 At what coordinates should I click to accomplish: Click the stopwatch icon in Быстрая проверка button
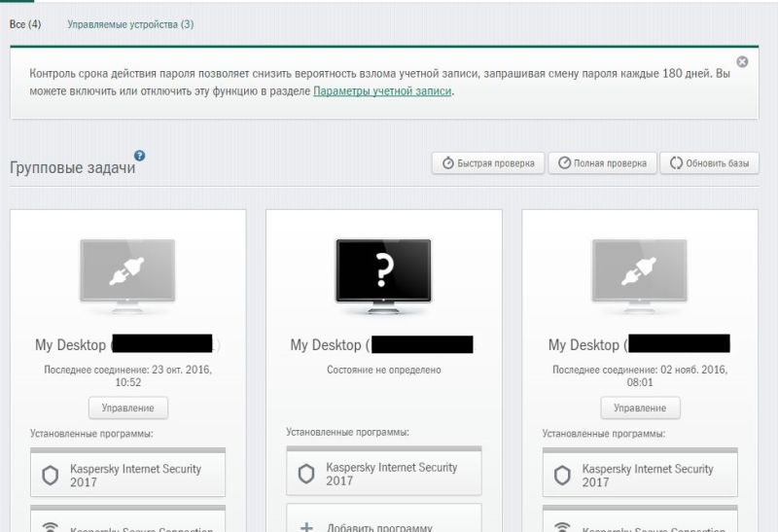point(448,163)
